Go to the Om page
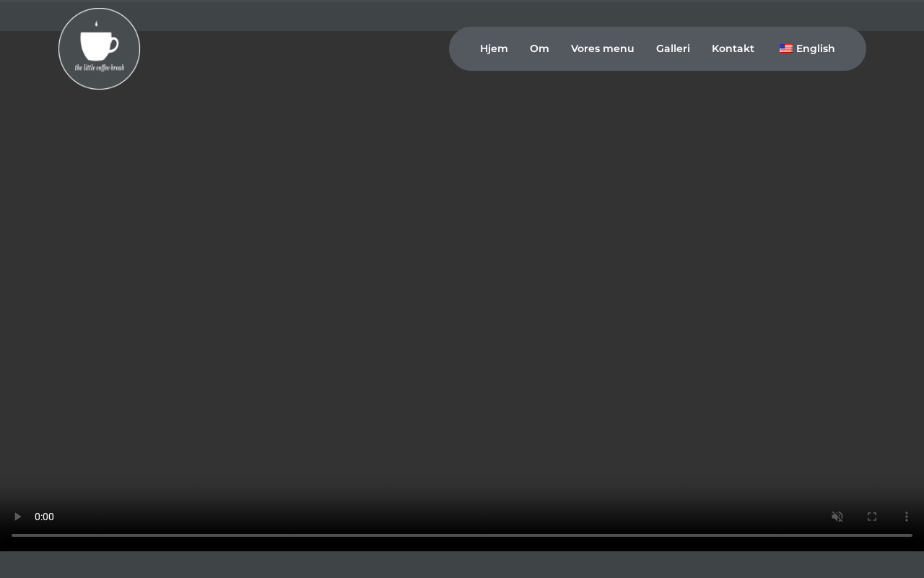924x578 pixels. 539,48
